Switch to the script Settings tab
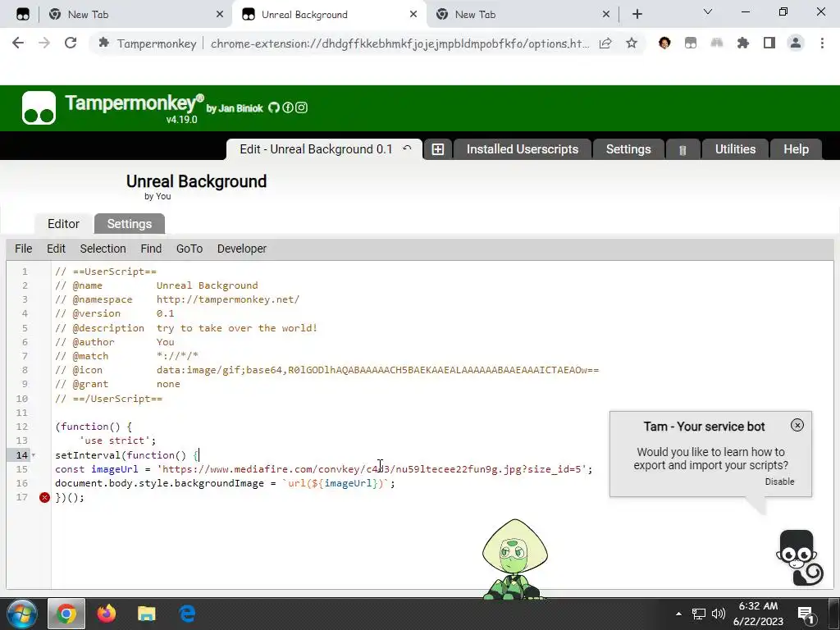The width and height of the screenshot is (840, 630). coord(129,224)
